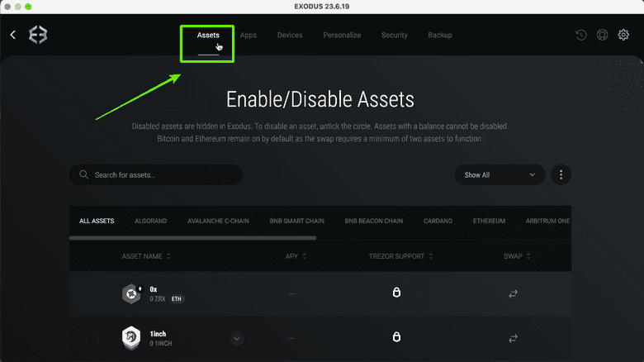Click the swap arrows icon for 0x
The image size is (644, 362).
513,293
